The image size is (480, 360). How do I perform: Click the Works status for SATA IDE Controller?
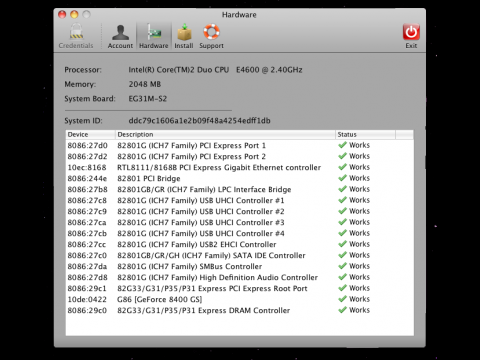tap(359, 255)
